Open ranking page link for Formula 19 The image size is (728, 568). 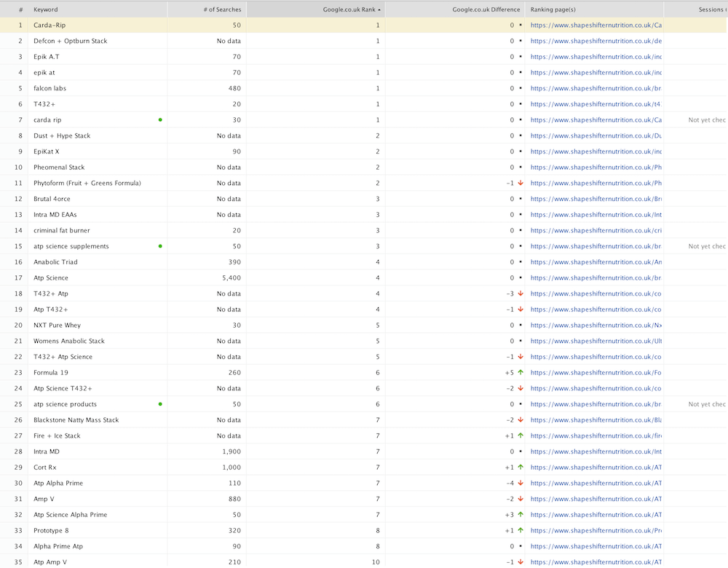(596, 372)
